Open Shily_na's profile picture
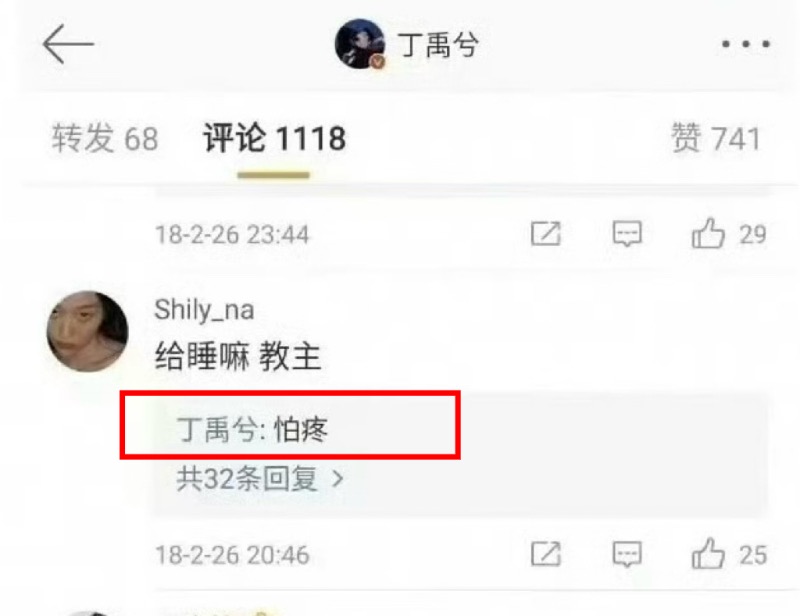This screenshot has height=616, width=800. tap(87, 331)
